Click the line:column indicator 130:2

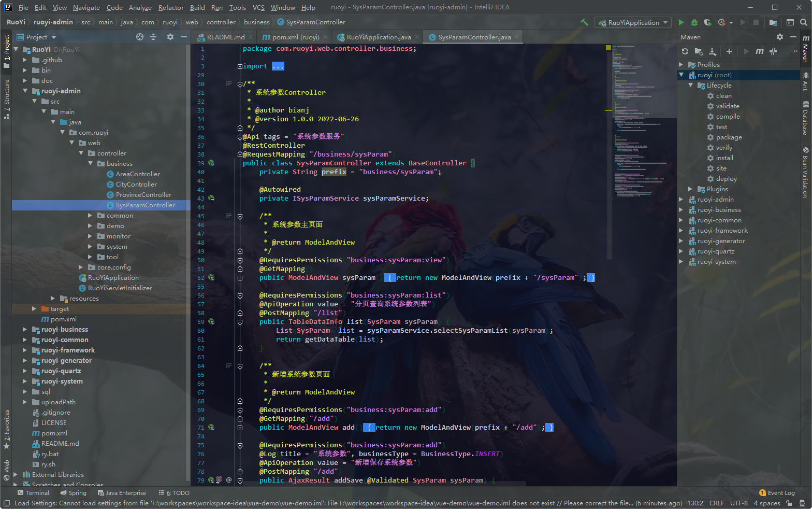tap(695, 503)
